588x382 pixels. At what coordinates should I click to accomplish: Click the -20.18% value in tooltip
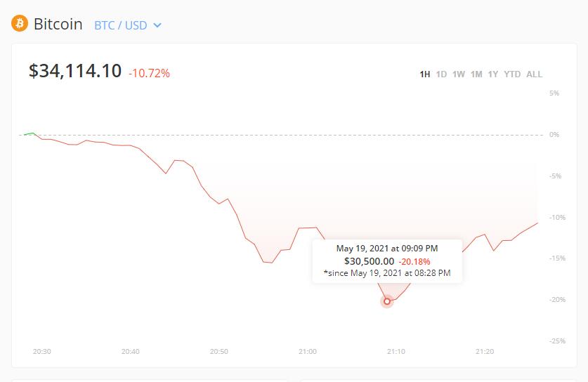[414, 261]
